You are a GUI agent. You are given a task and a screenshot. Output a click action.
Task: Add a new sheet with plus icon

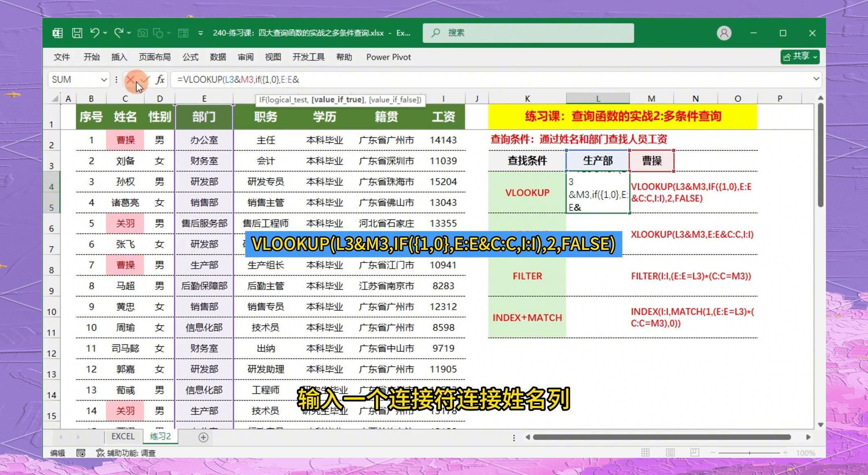point(203,437)
